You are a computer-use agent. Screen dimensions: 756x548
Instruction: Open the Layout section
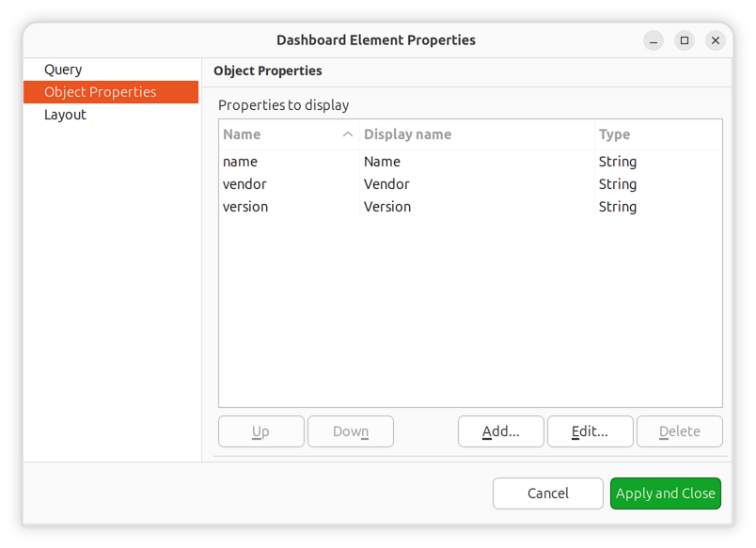(65, 114)
